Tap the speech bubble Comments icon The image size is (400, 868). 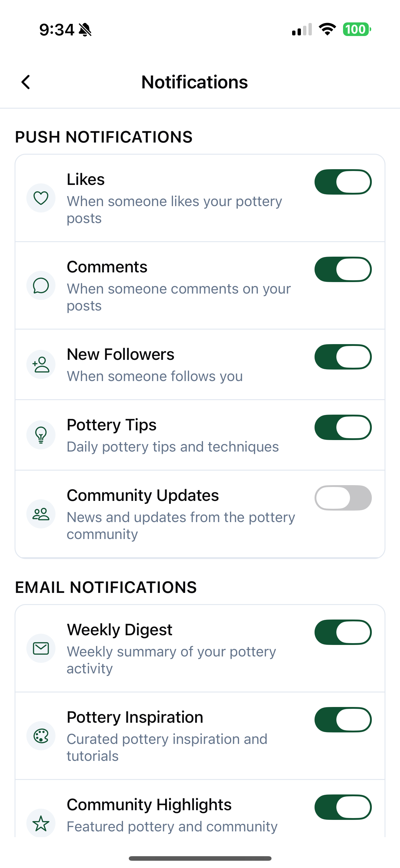pos(41,285)
